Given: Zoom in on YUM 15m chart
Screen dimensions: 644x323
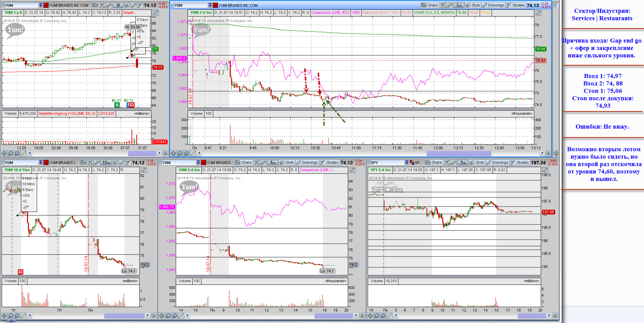Looking at the screenshot, I should click(10, 316).
